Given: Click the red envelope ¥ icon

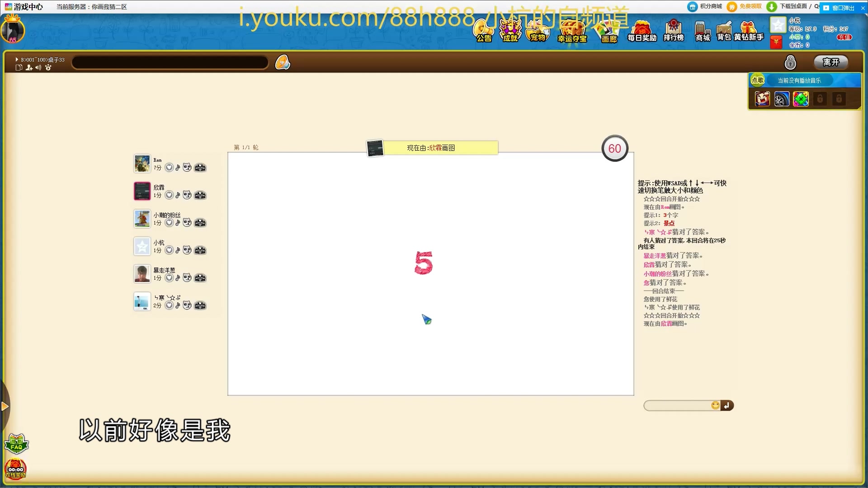Looking at the screenshot, I should (x=776, y=42).
